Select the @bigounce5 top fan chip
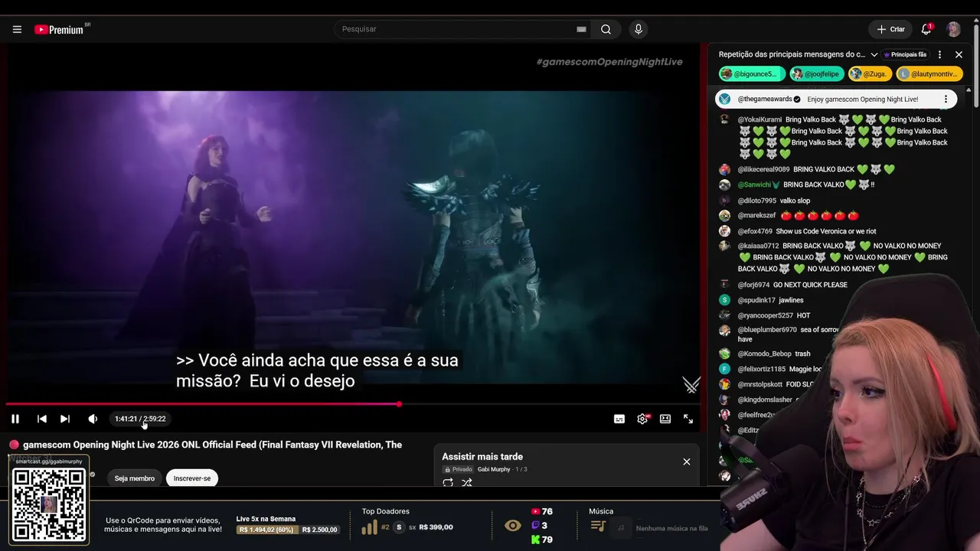The width and height of the screenshot is (980, 551). pyautogui.click(x=752, y=73)
